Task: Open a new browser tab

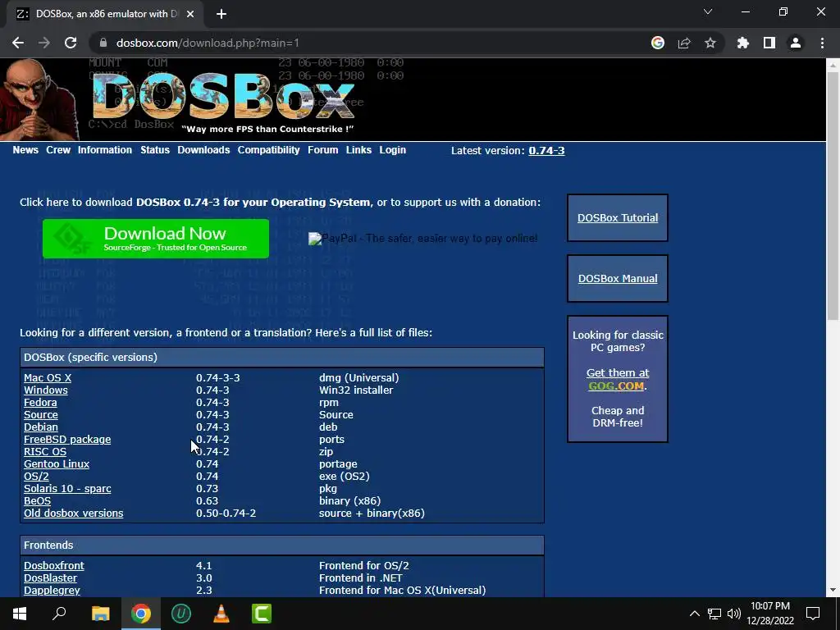Action: (221, 14)
